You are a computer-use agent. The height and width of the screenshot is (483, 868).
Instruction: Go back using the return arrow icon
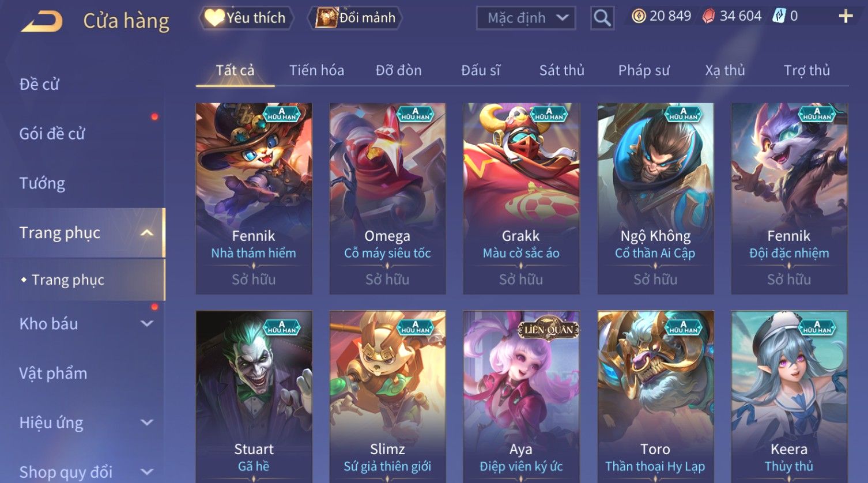click(x=41, y=22)
